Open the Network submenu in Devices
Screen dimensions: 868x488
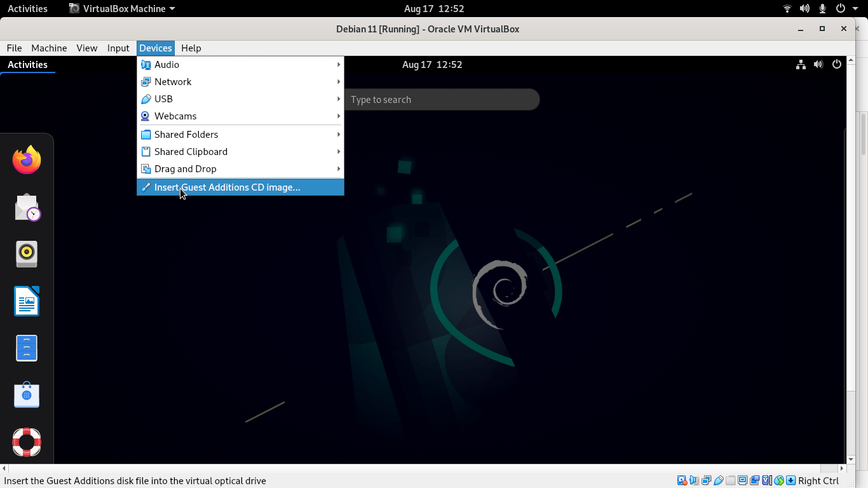[x=240, y=81]
